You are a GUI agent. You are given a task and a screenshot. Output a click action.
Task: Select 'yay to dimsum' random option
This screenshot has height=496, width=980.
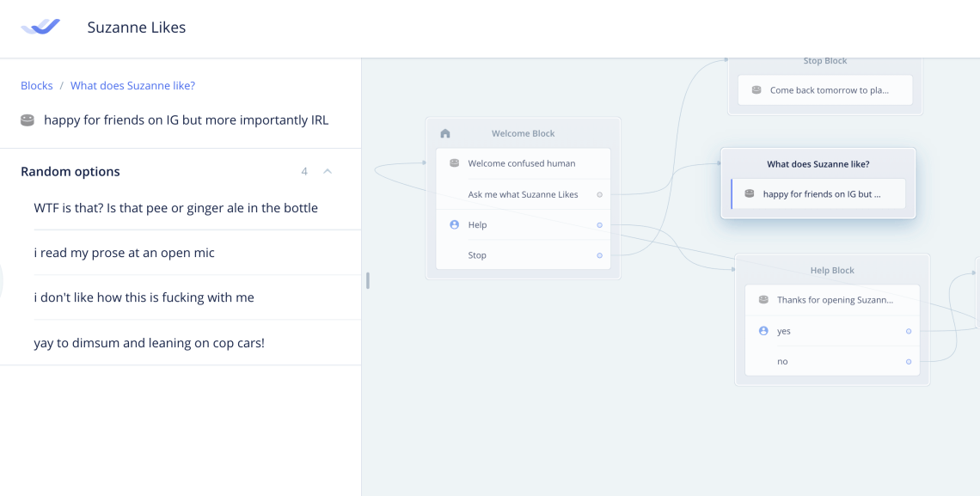150,343
